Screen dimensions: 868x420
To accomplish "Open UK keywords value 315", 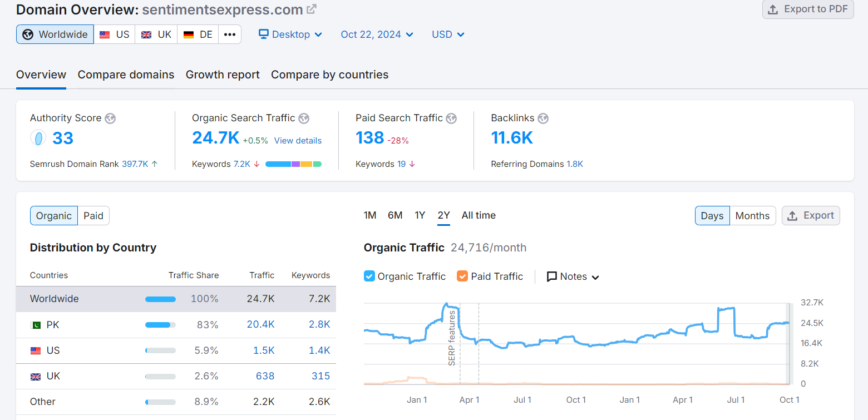I will click(320, 376).
